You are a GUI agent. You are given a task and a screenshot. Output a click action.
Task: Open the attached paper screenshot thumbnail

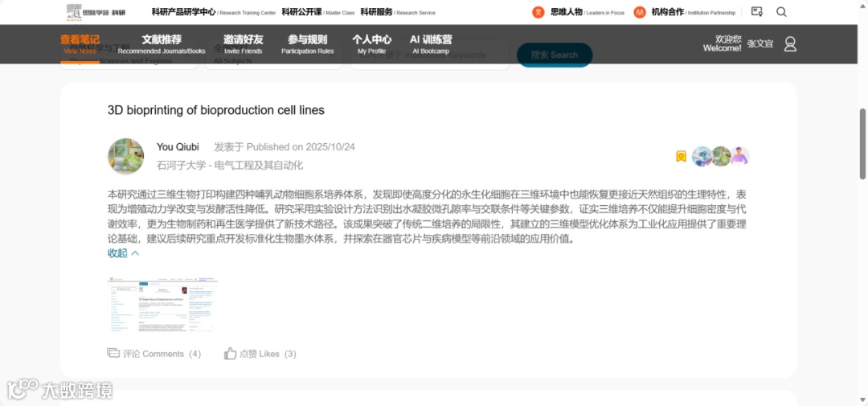[162, 305]
